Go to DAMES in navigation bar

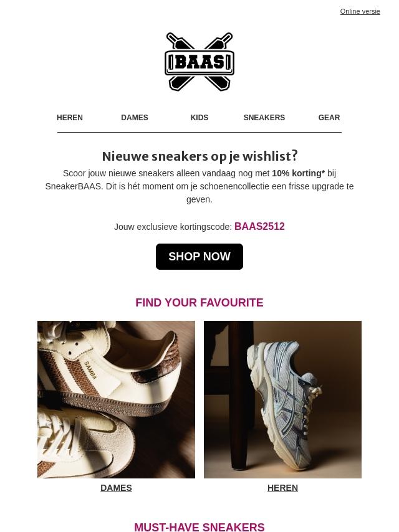click(135, 117)
